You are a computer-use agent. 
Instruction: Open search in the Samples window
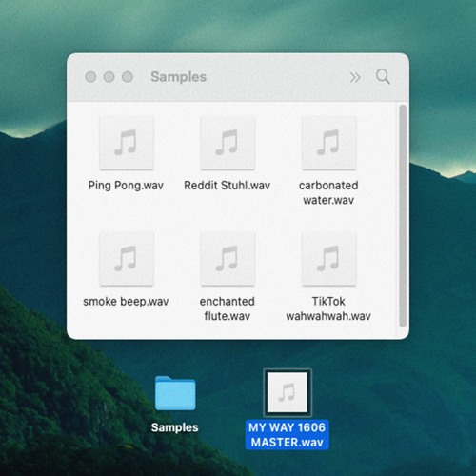383,76
